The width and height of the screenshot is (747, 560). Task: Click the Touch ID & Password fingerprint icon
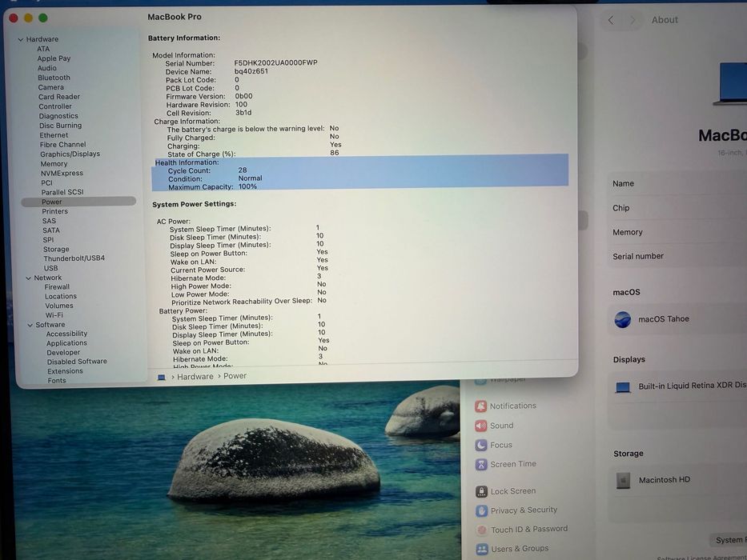482,530
